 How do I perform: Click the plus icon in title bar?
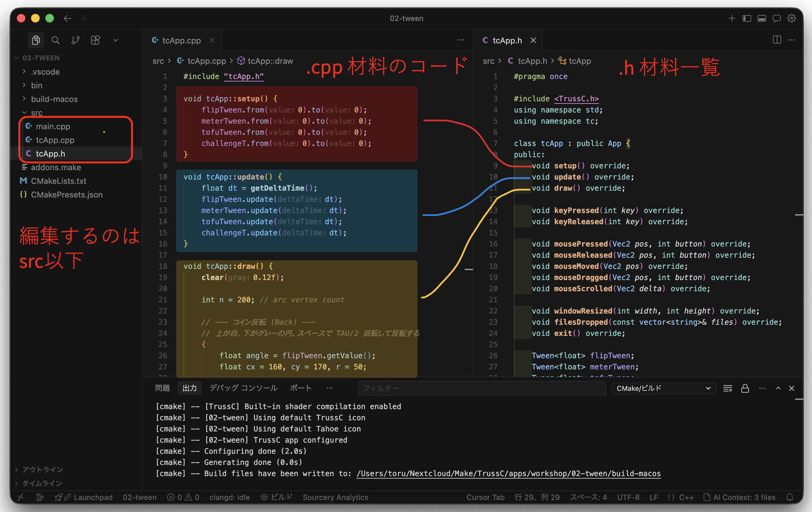point(732,18)
